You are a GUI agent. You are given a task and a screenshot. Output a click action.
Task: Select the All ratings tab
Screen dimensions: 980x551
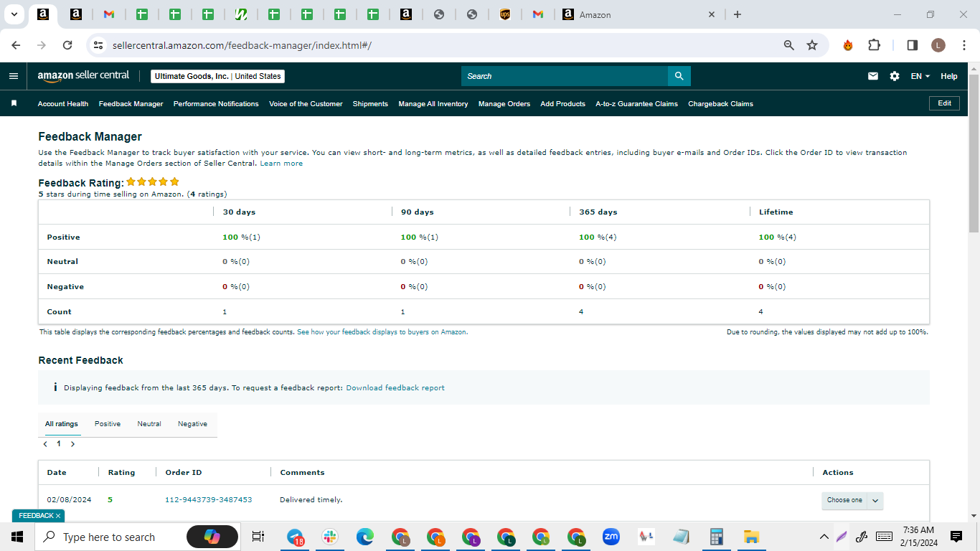pos(62,424)
